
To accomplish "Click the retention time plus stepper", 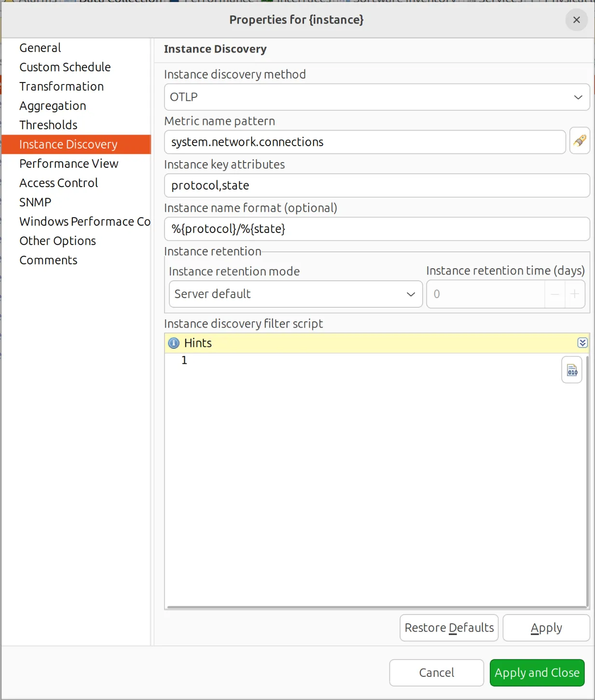I will coord(575,294).
